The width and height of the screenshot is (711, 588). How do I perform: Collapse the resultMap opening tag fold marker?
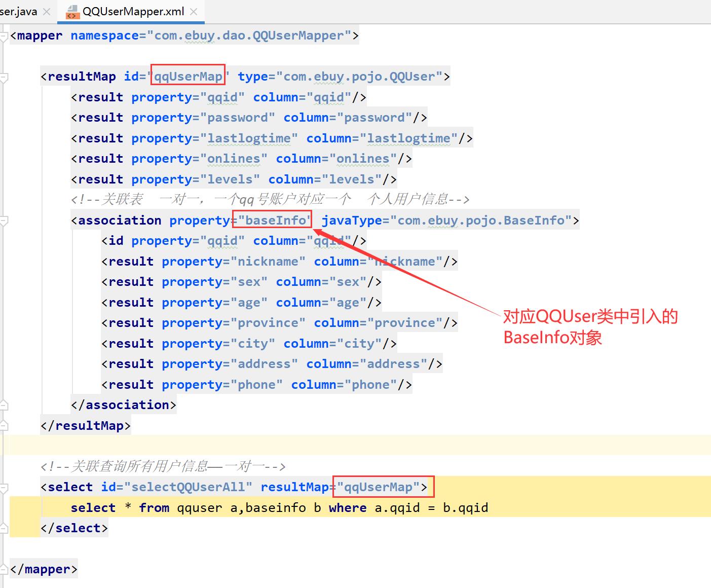(x=4, y=78)
